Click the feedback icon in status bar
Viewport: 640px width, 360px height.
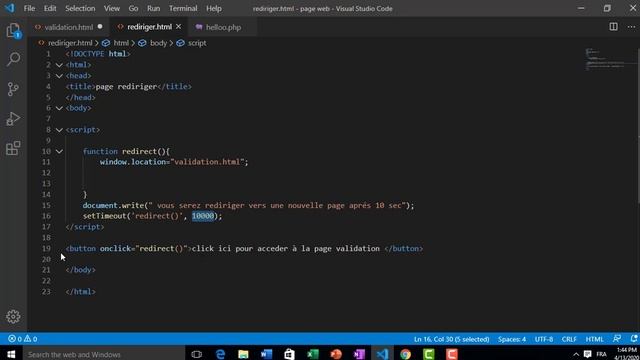[617, 339]
